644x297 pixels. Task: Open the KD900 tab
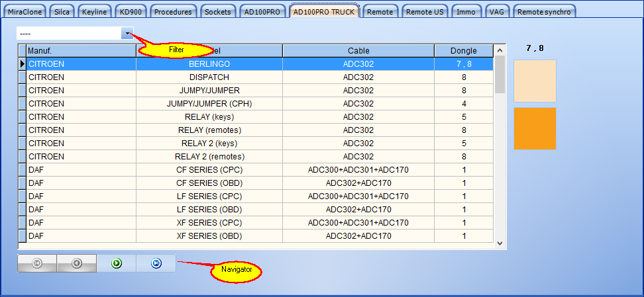pyautogui.click(x=131, y=12)
